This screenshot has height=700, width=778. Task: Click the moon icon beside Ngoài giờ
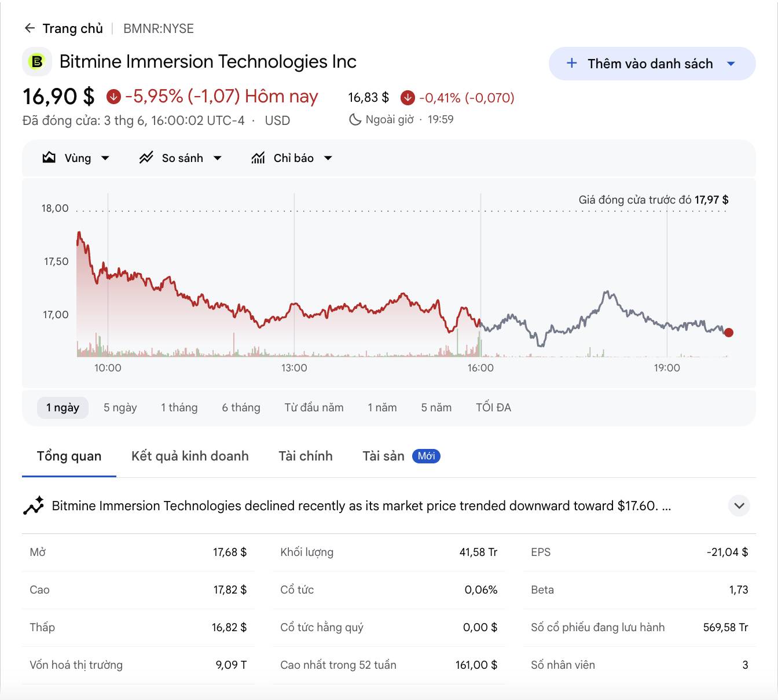click(355, 120)
